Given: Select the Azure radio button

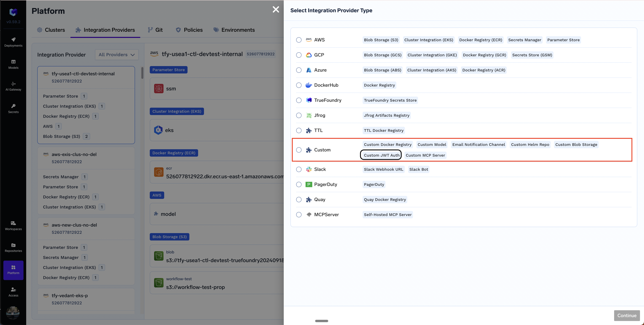Looking at the screenshot, I should pos(299,70).
